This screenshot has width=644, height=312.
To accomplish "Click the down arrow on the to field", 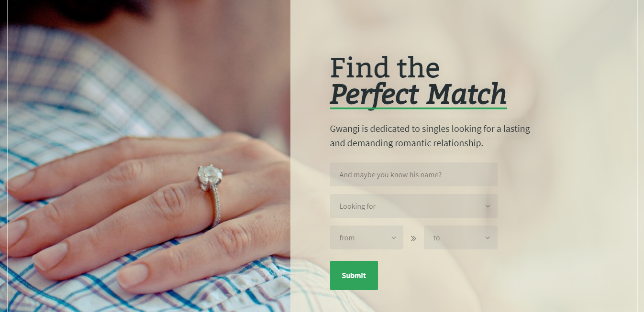I will (488, 238).
